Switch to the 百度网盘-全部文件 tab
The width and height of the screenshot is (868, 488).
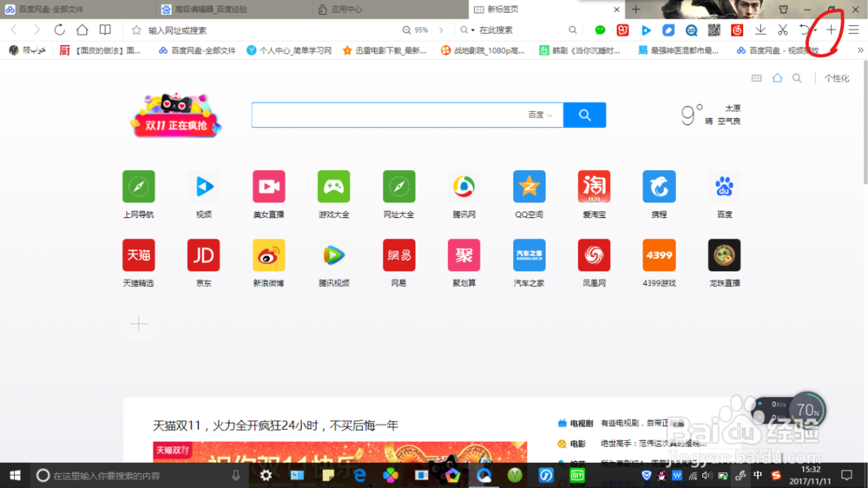coord(78,9)
